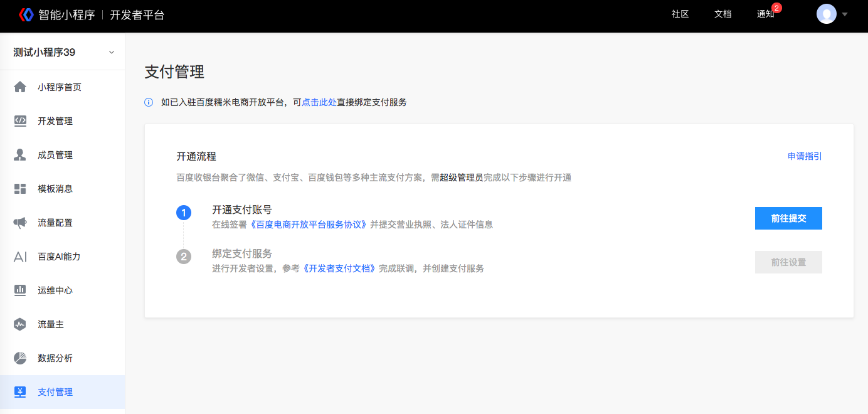Click the 前往提交 button
Viewport: 868px width, 414px height.
pos(788,218)
